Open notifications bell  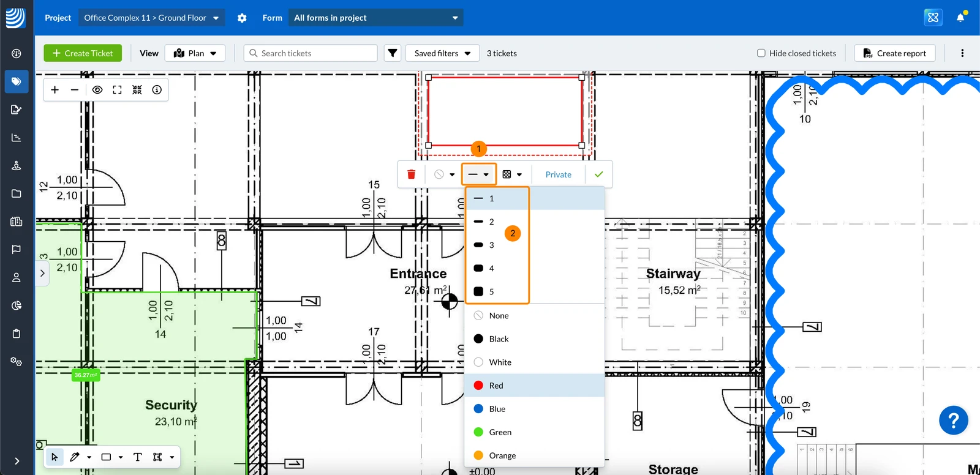click(x=960, y=17)
